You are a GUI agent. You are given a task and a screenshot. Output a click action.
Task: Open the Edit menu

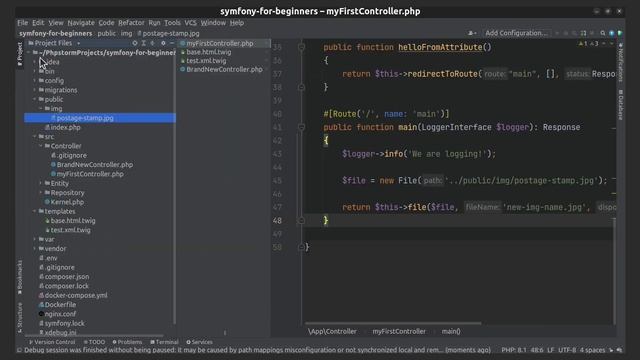pyautogui.click(x=38, y=23)
